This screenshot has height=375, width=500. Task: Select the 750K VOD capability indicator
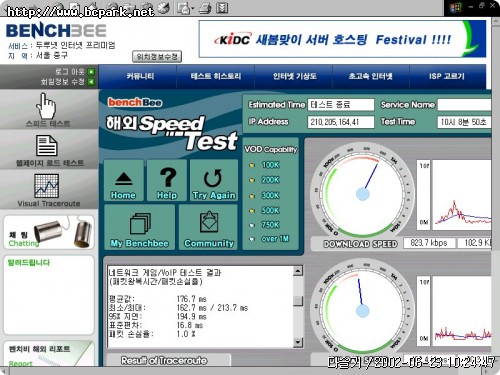(252, 225)
